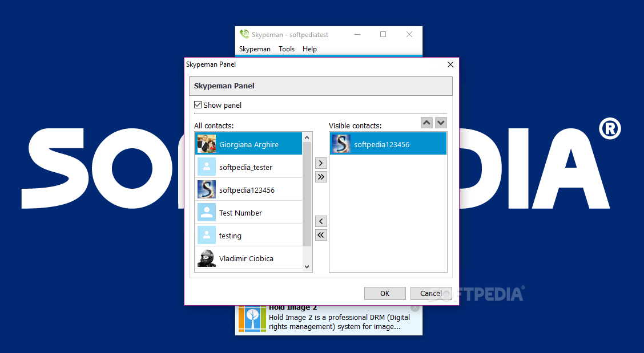The image size is (644, 353).
Task: Confirm with the OK button
Action: coord(385,293)
